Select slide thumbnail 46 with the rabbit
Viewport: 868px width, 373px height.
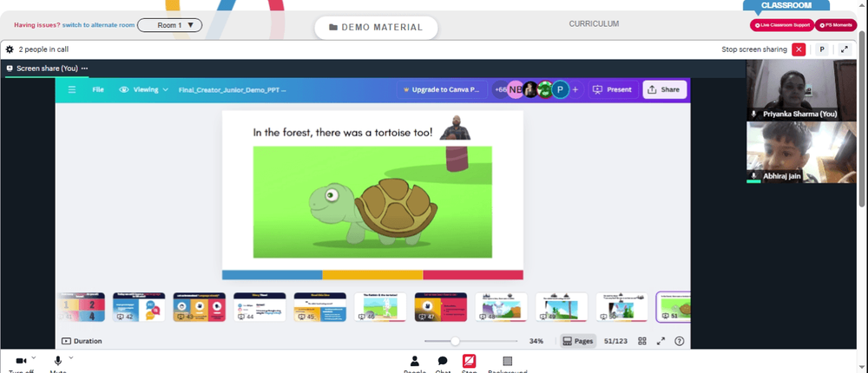[380, 307]
